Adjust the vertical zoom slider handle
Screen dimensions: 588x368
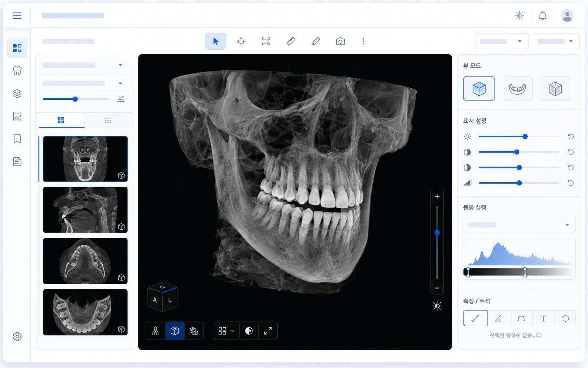point(437,233)
